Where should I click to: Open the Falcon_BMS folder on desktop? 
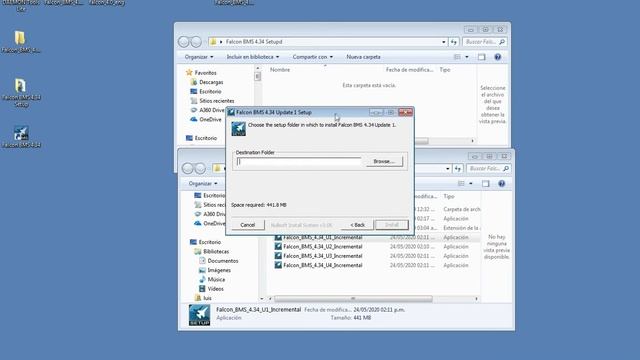tap(20, 42)
